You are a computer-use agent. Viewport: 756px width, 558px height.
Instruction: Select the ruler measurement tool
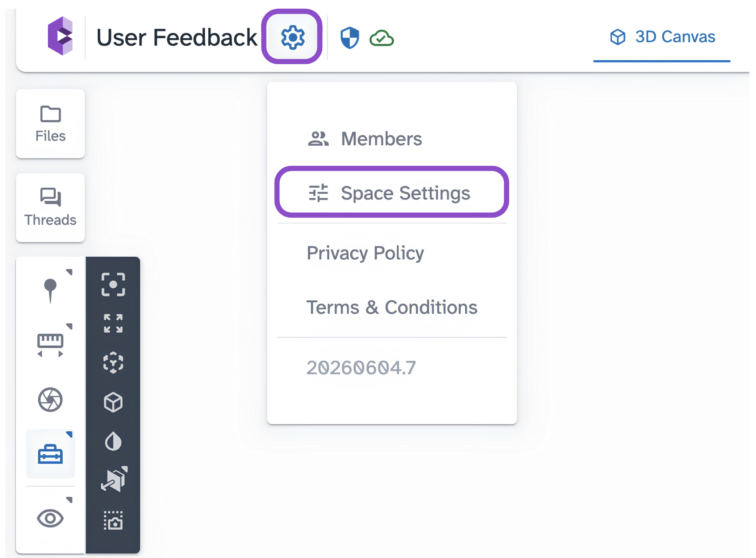click(x=50, y=345)
